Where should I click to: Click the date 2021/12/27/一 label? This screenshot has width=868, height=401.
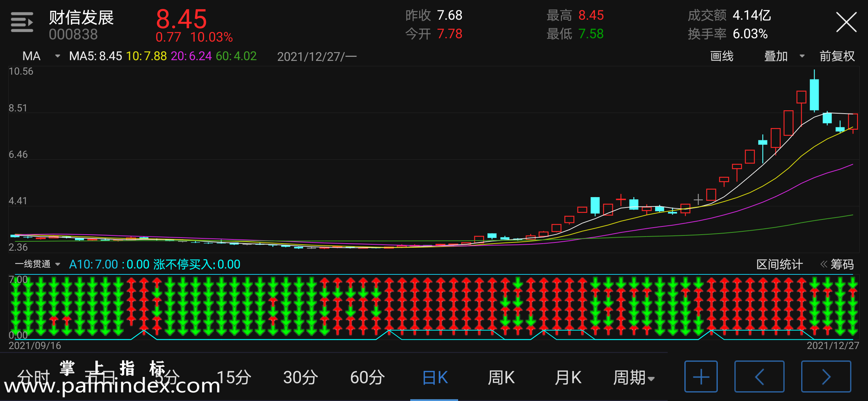click(317, 56)
